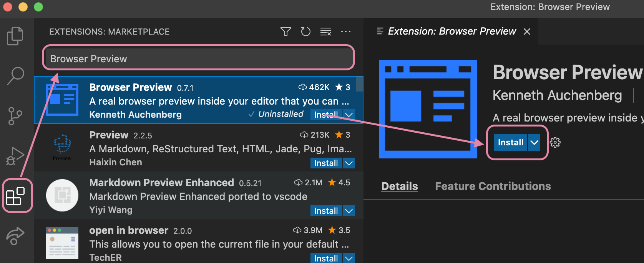Open the Extensions view icon
Viewport: 644px width, 263px height.
point(16,196)
